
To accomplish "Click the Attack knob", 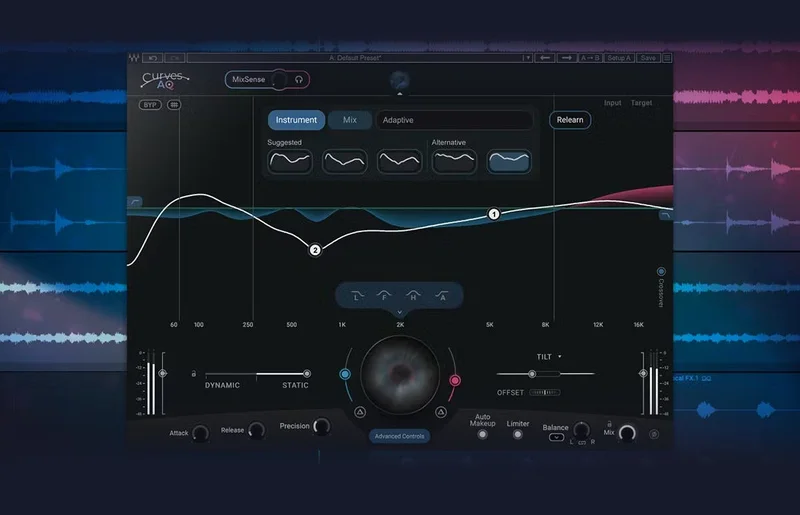I will 200,433.
